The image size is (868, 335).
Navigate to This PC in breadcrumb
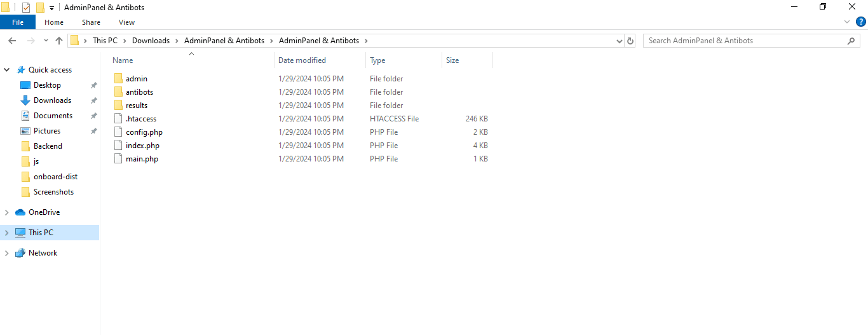(105, 41)
